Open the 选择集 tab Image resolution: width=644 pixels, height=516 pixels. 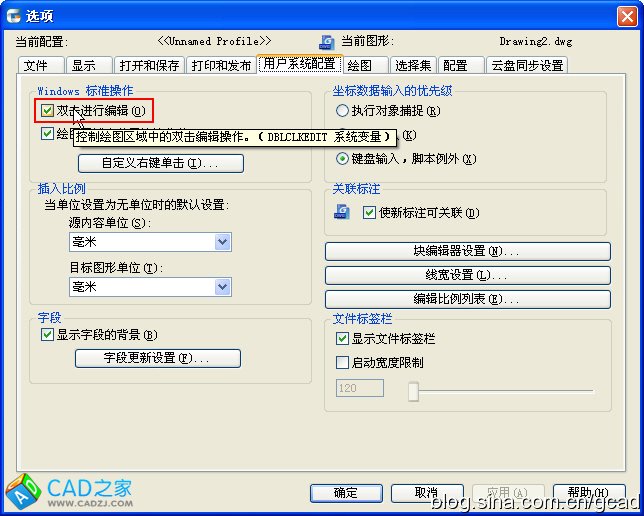pyautogui.click(x=412, y=66)
